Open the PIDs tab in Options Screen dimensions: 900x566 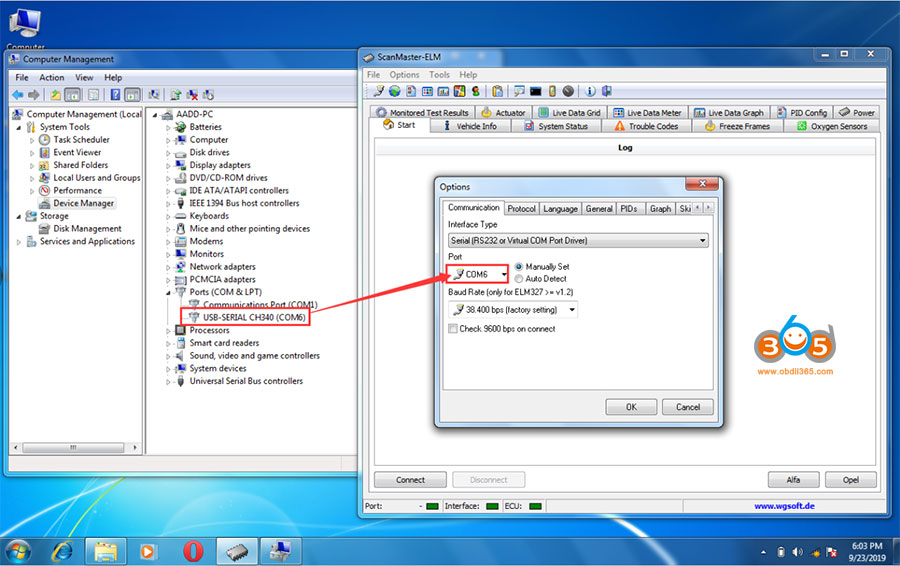629,209
